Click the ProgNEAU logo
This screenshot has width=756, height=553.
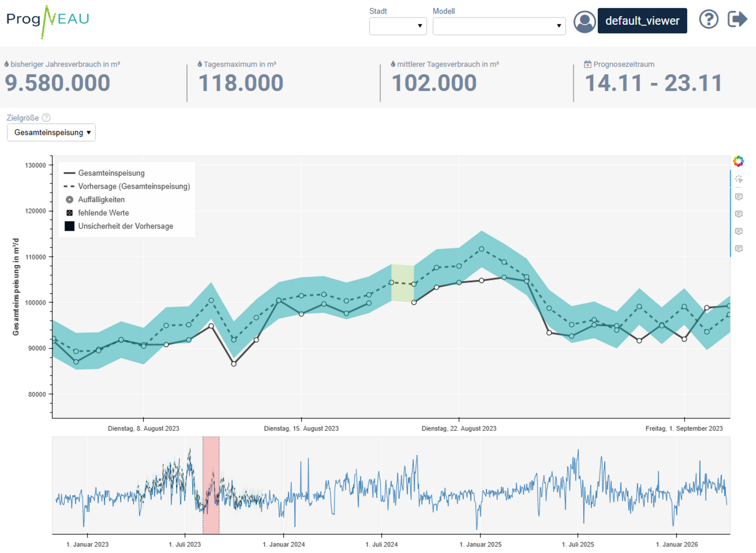(x=48, y=20)
